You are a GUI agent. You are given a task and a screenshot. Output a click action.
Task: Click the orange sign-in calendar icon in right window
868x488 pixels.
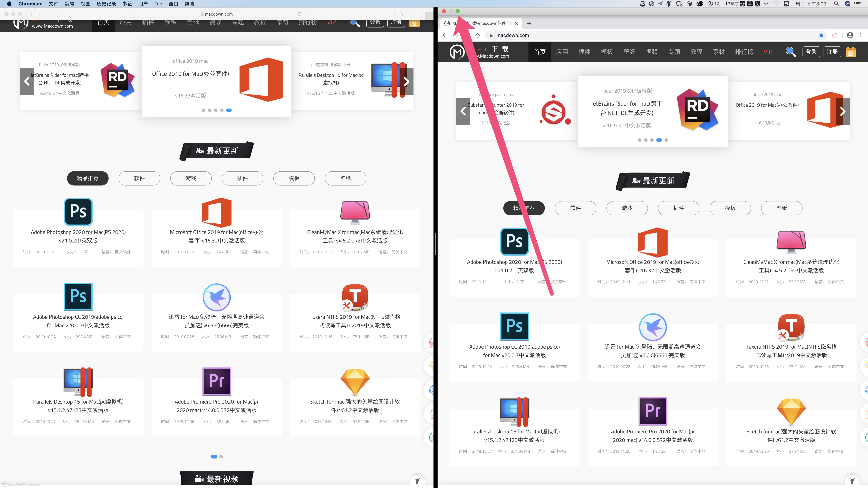[851, 52]
